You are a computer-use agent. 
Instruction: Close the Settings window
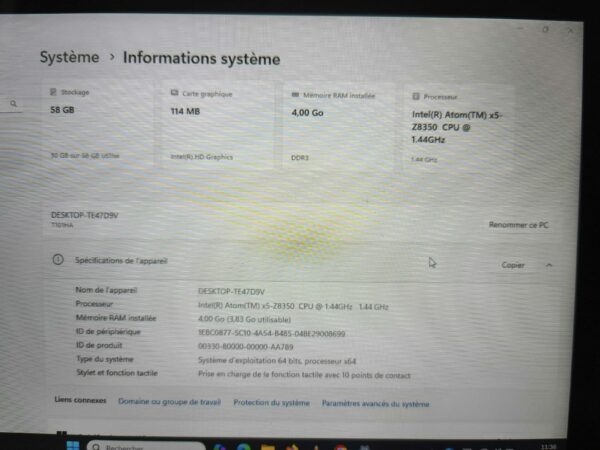570,30
